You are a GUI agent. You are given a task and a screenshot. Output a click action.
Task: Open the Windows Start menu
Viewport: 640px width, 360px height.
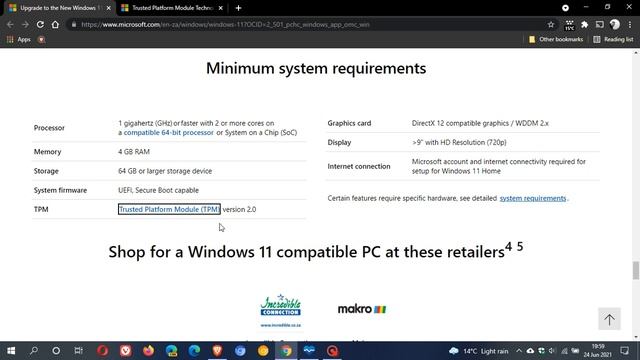pos(11,351)
